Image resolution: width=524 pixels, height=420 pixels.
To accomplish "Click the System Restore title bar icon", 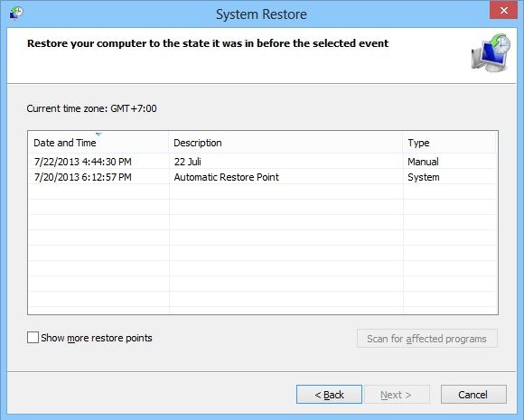I will [x=16, y=14].
